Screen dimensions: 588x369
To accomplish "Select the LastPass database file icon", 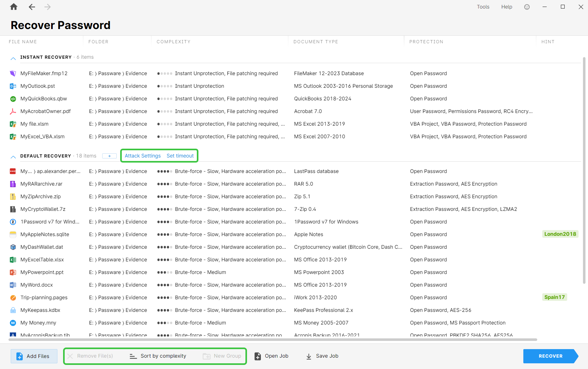I will coord(13,171).
